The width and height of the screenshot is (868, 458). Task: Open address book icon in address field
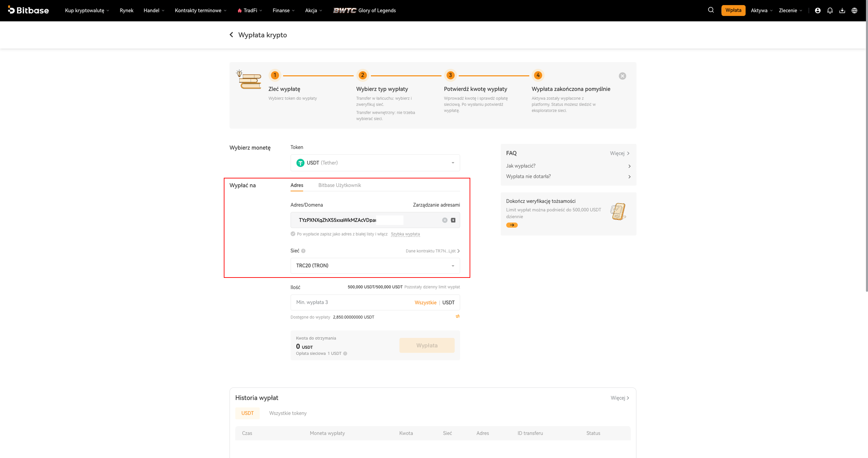(453, 220)
